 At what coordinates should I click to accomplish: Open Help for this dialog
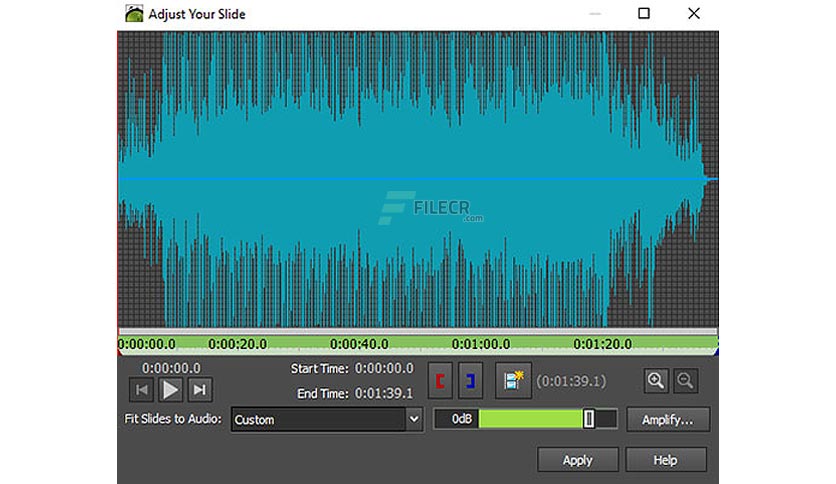point(666,459)
